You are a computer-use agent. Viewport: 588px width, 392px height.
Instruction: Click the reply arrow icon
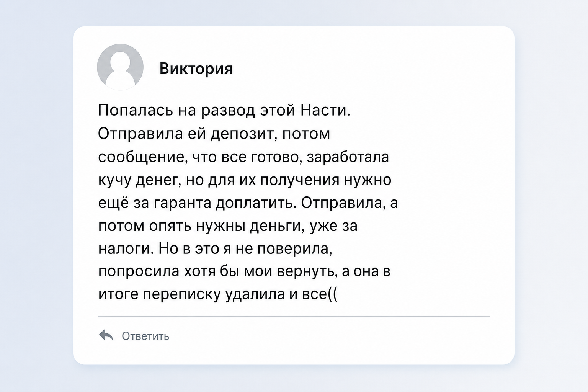click(x=106, y=335)
